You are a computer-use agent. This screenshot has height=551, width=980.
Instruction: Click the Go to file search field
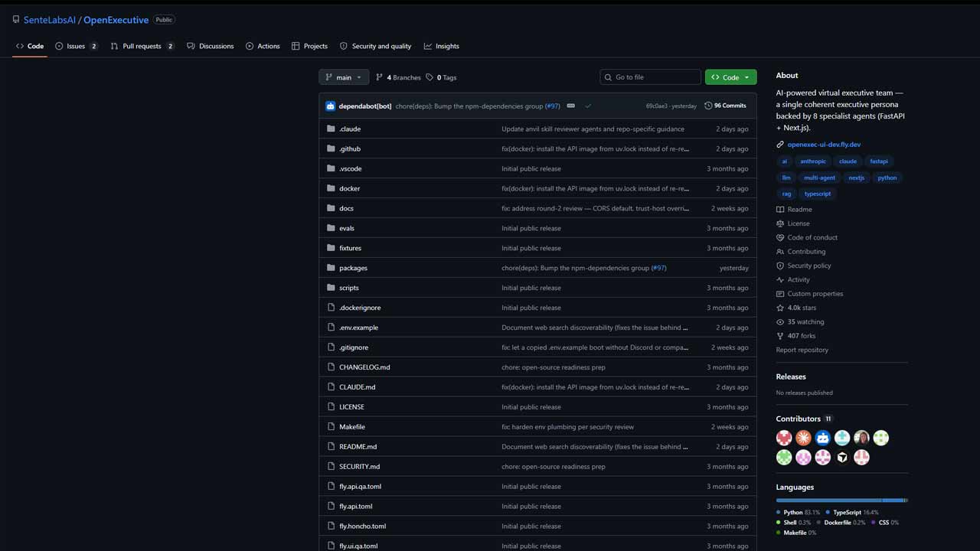[650, 77]
